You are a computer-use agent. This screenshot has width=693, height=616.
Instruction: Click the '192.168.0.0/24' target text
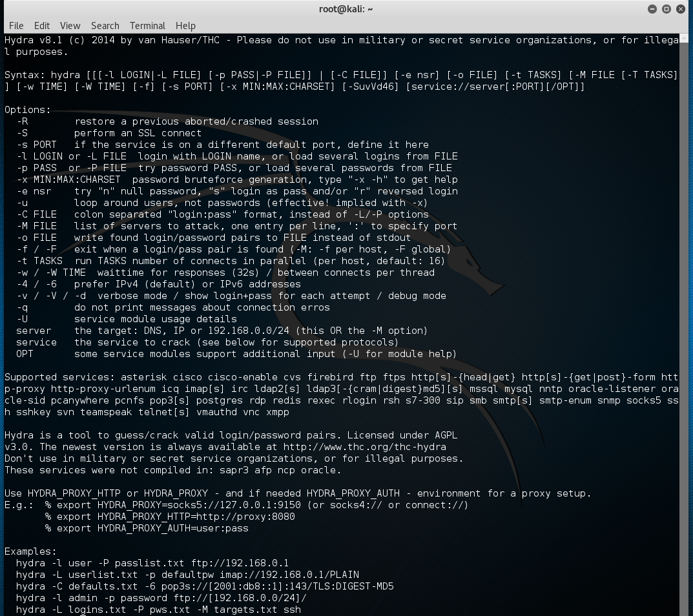click(249, 331)
